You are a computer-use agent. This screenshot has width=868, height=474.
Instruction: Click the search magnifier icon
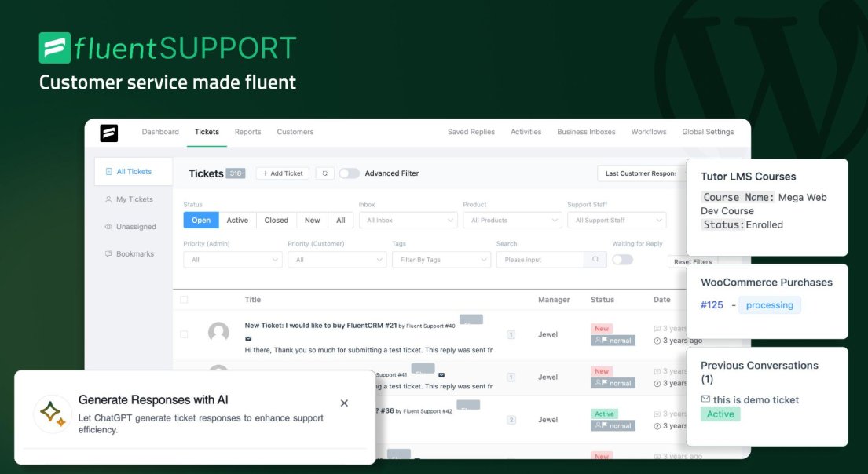coord(595,260)
